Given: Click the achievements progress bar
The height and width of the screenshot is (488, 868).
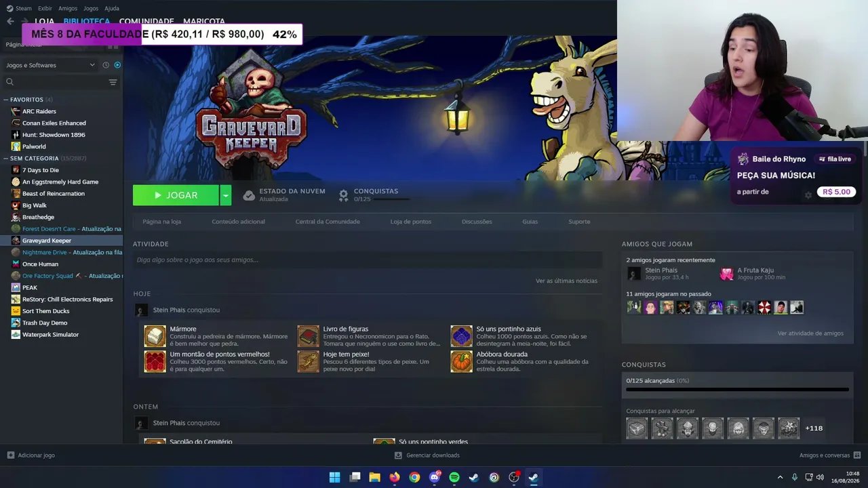Looking at the screenshot, I should click(x=737, y=390).
